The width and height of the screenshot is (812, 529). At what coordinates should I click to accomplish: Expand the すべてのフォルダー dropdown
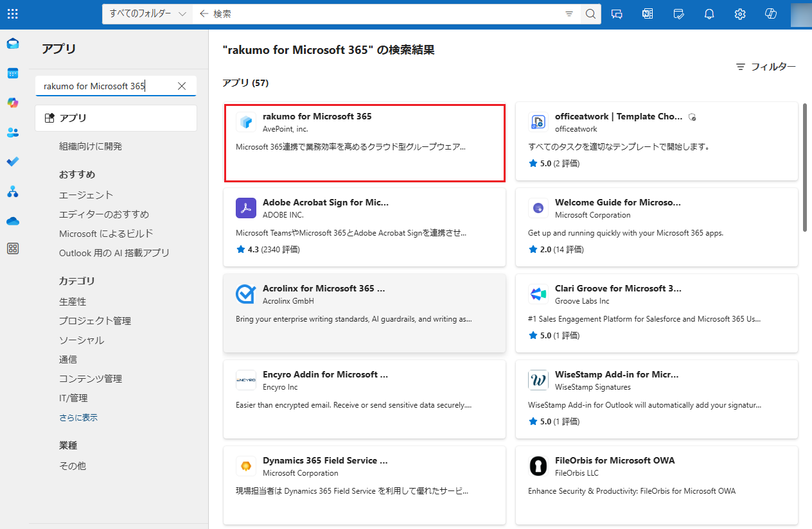tap(147, 13)
